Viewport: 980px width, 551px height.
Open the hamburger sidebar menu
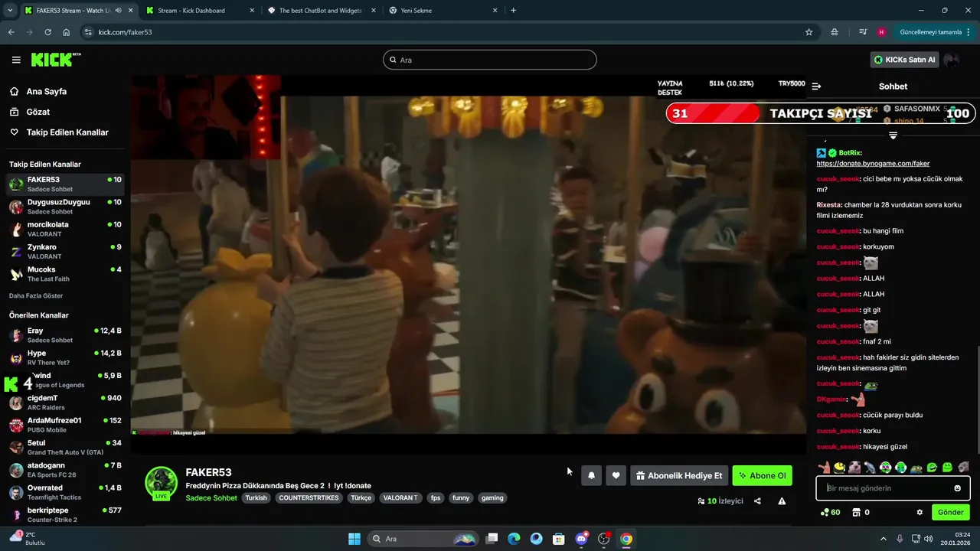tap(16, 60)
